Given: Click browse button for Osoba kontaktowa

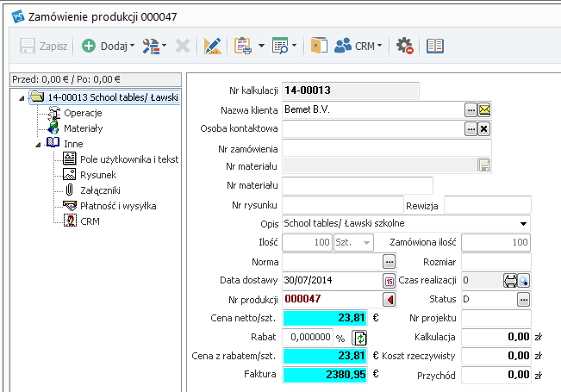Looking at the screenshot, I should click(471, 128).
